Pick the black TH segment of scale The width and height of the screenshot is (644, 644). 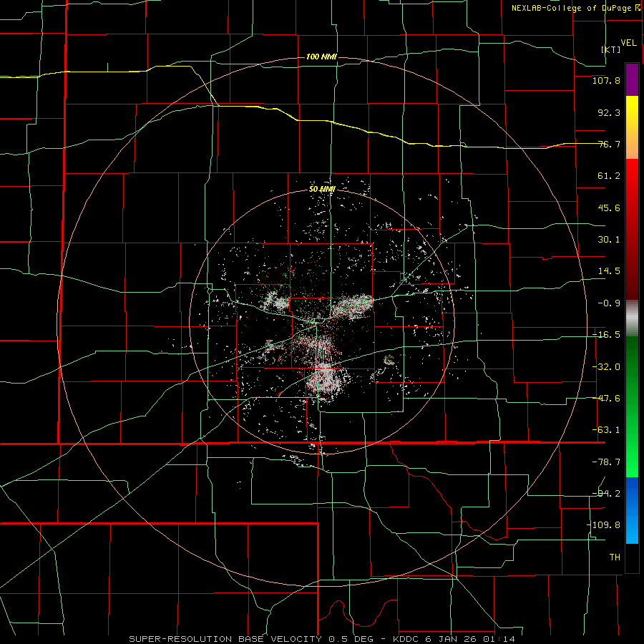pyautogui.click(x=632, y=557)
